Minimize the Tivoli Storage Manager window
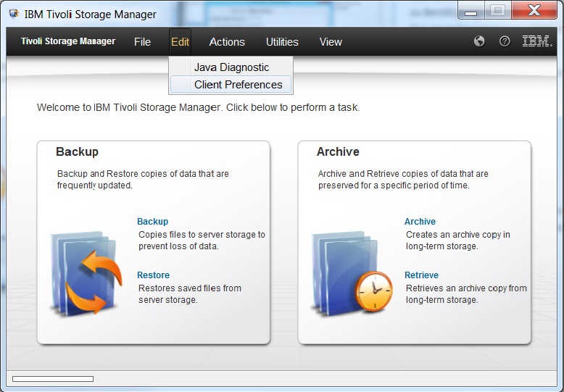 [x=470, y=11]
